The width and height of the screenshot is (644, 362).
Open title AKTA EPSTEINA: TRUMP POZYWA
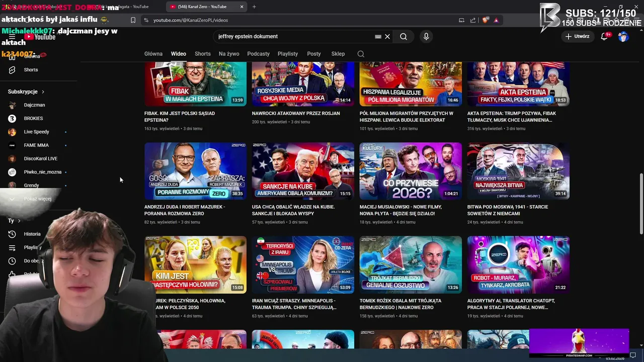512,117
